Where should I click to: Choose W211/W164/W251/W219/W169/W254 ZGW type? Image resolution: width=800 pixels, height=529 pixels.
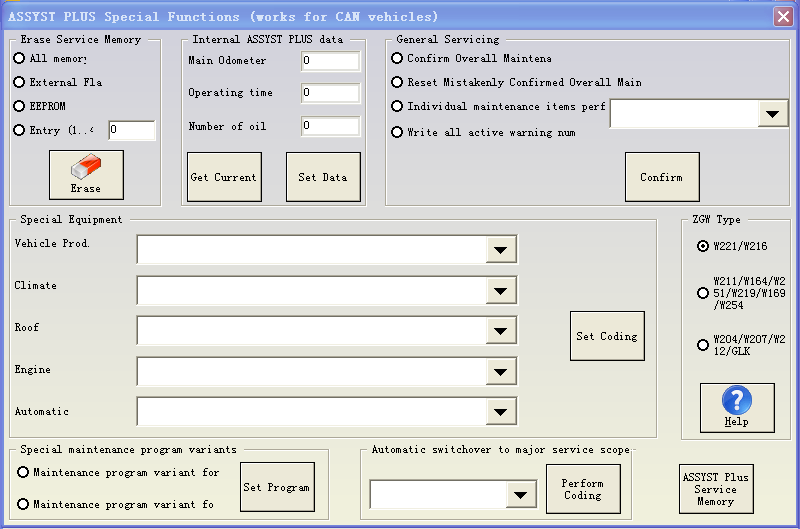703,293
